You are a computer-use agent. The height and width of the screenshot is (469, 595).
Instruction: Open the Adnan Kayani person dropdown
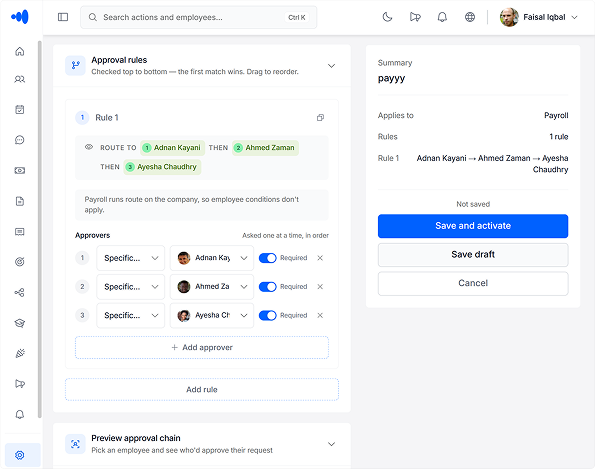(212, 258)
